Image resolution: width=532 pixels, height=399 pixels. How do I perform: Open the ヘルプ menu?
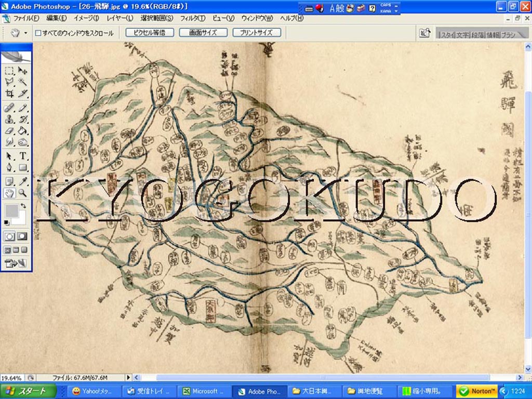tap(291, 18)
